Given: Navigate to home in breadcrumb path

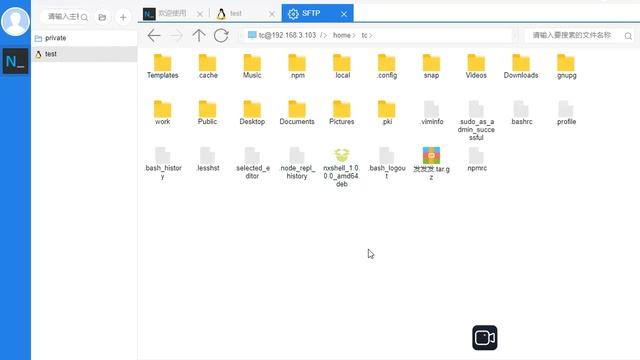Looking at the screenshot, I should pyautogui.click(x=342, y=35).
